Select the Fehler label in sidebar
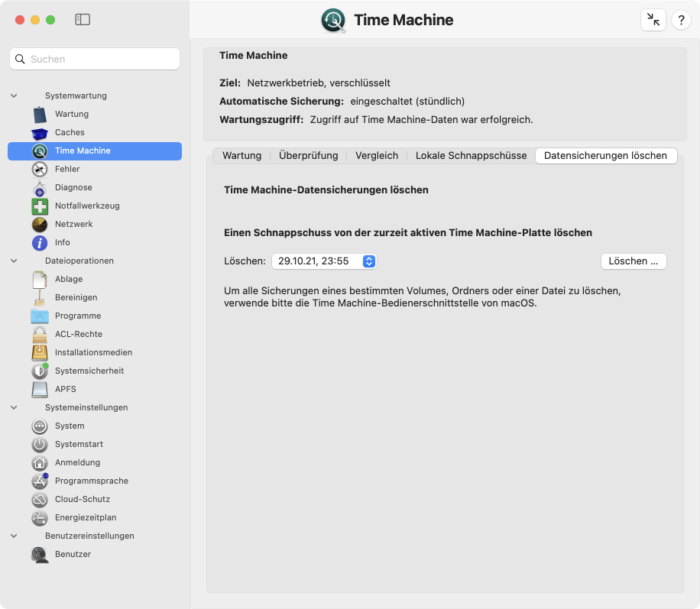 click(67, 169)
